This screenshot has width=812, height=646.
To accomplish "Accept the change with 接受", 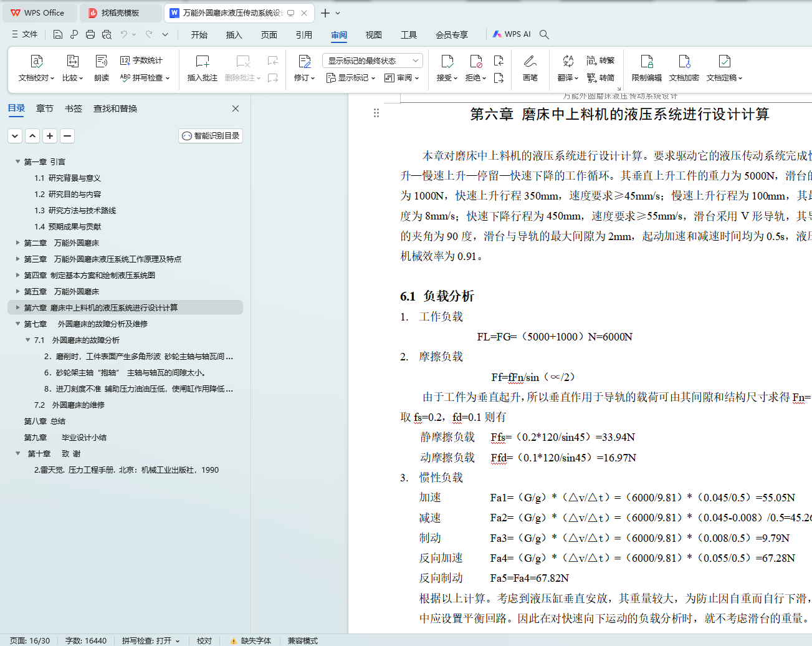I will [x=447, y=69].
